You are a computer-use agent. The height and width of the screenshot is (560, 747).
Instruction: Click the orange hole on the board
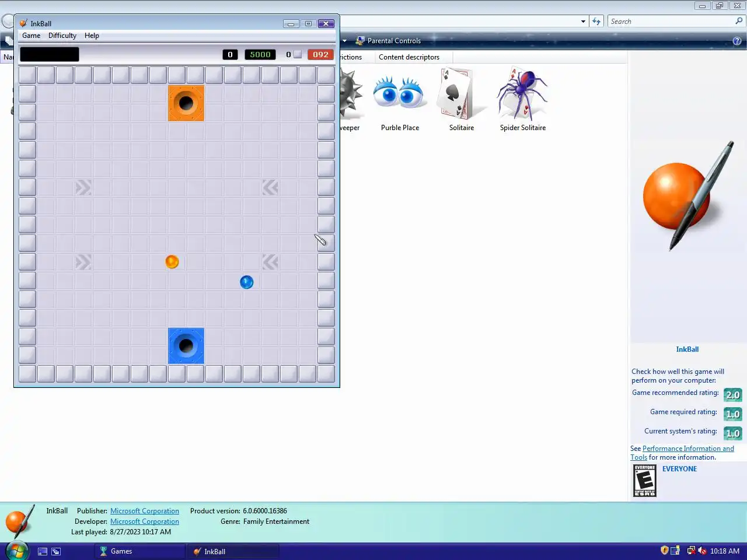186,103
